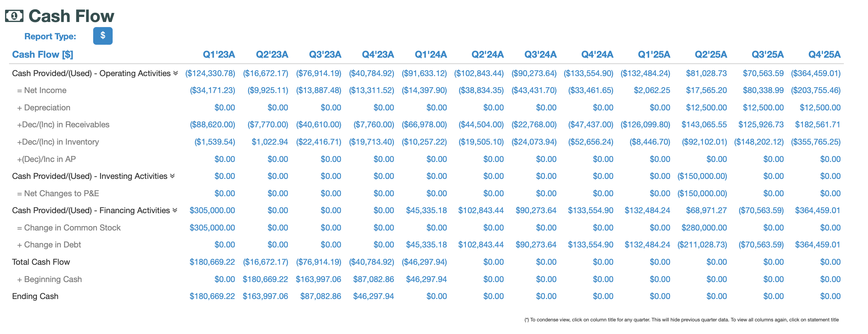Select the Q3'25A quarter header
Viewport: 868px width, 334px height.
[768, 54]
